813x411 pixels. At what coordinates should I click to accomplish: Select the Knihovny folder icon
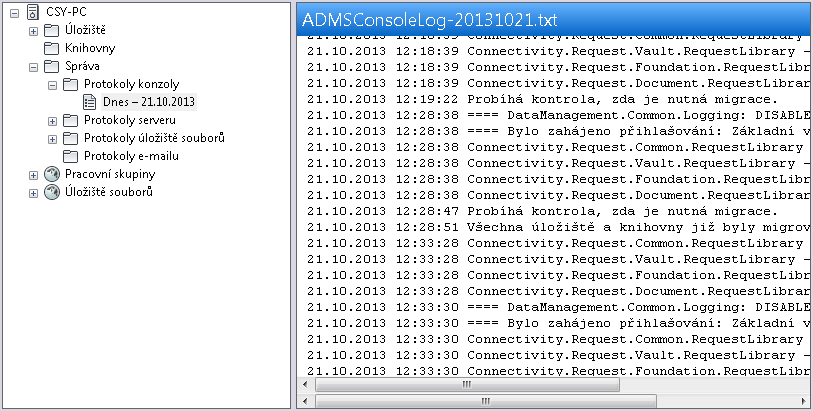tap(51, 49)
